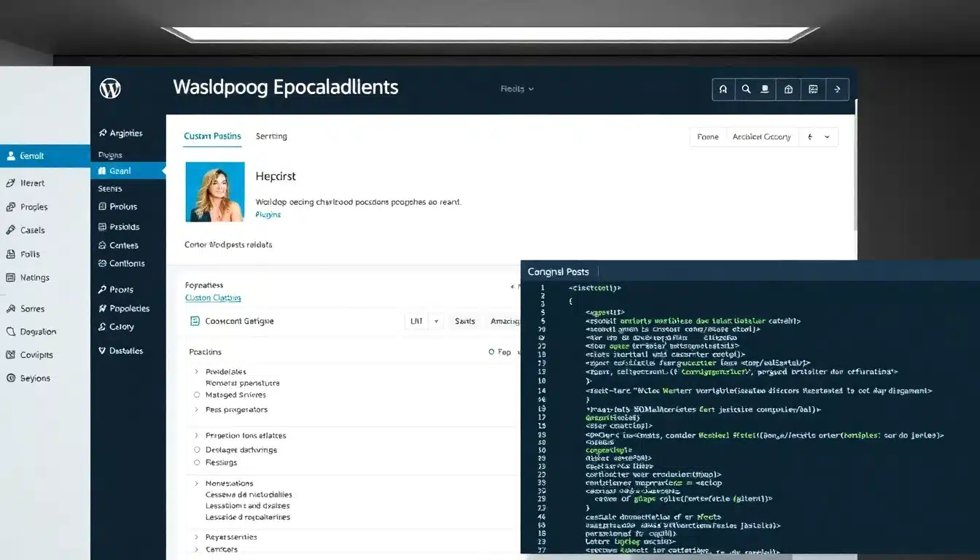This screenshot has width=980, height=560.
Task: Open the exit arrow icon in toolbar
Action: tap(837, 89)
